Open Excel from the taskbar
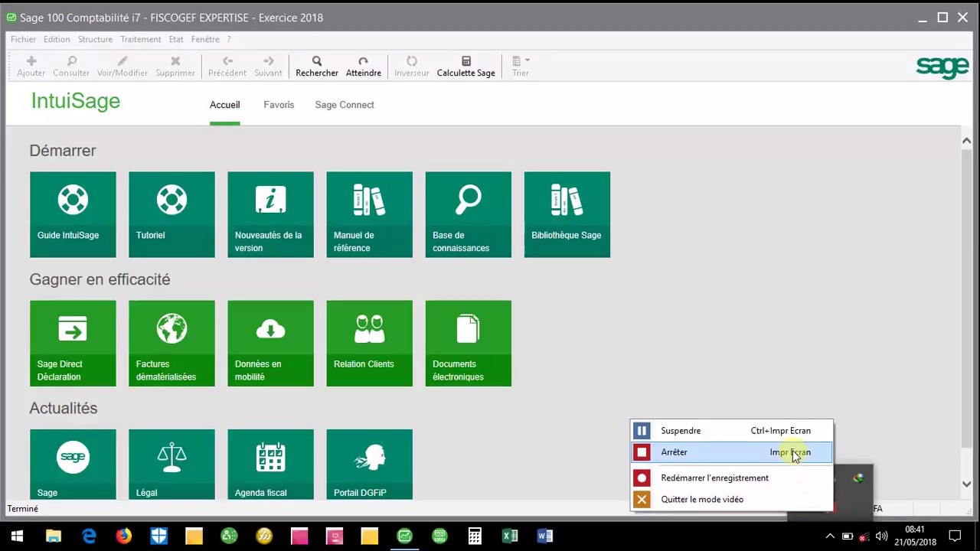The image size is (980, 551). [x=510, y=536]
